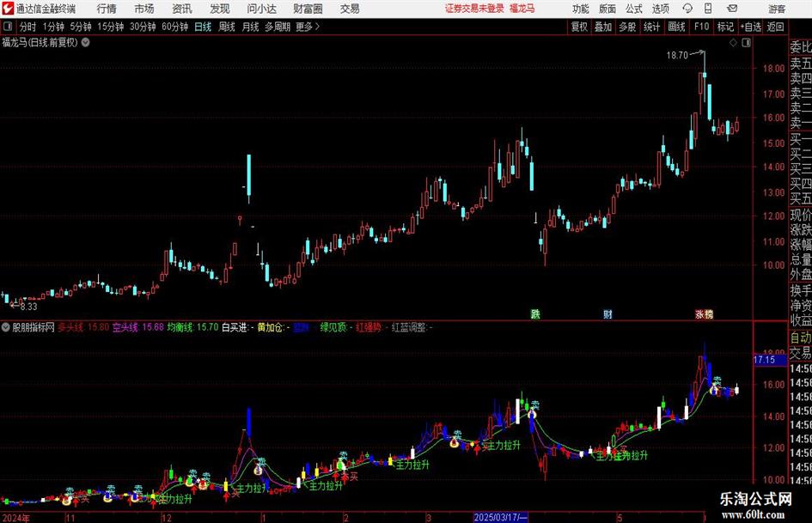Click the 8.33 low price label

[x=29, y=307]
